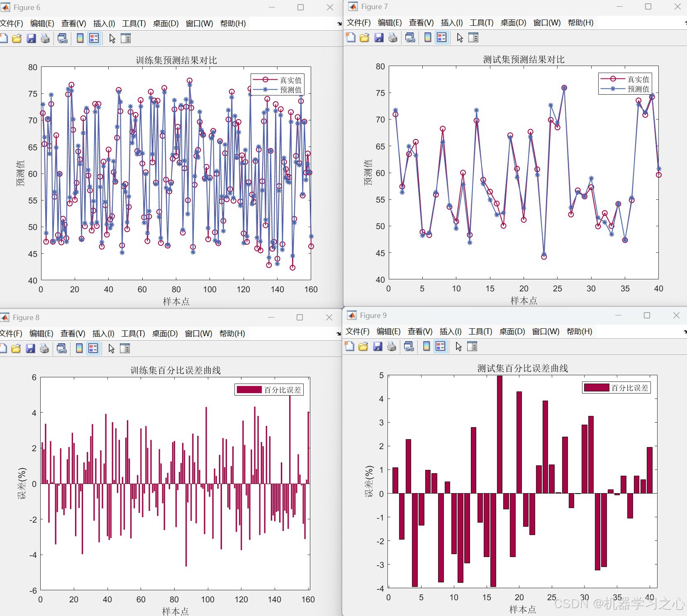Viewport: 687px width, 616px height.
Task: Click plot title 训练集预测结果对比
Action: click(176, 60)
